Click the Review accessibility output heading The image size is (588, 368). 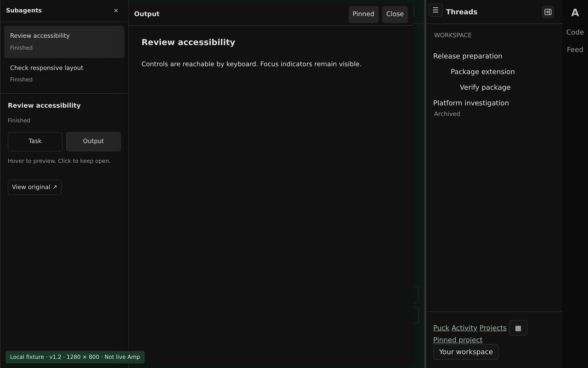188,42
